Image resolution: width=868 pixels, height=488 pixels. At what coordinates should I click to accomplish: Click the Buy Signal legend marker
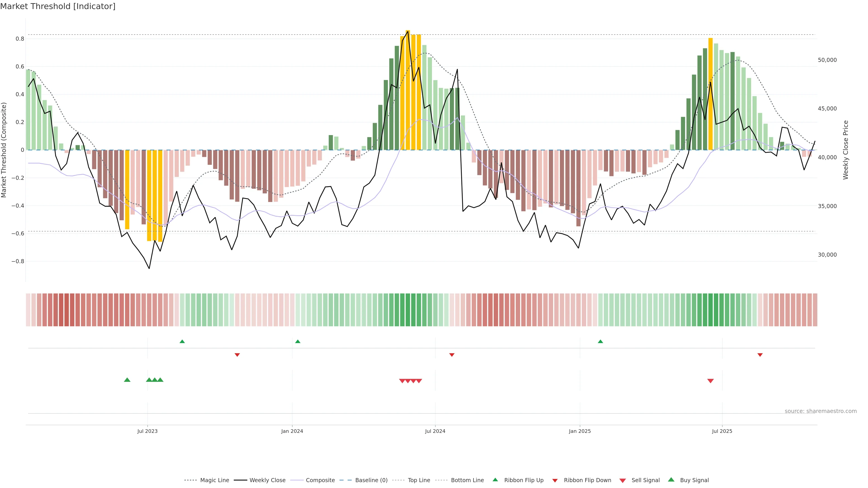671,480
